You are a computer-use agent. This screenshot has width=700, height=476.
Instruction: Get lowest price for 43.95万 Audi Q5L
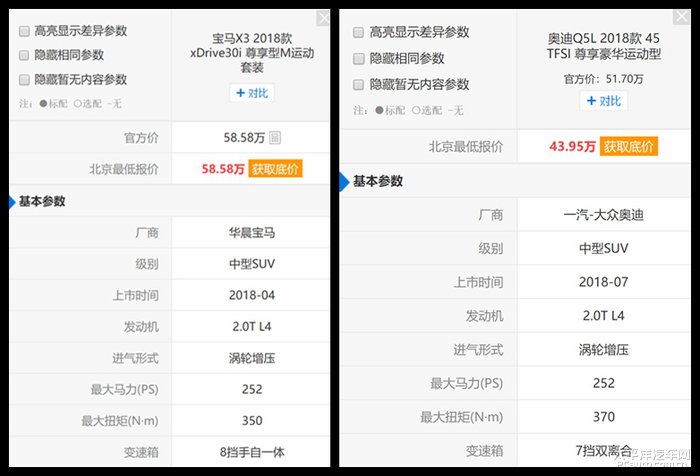point(629,146)
